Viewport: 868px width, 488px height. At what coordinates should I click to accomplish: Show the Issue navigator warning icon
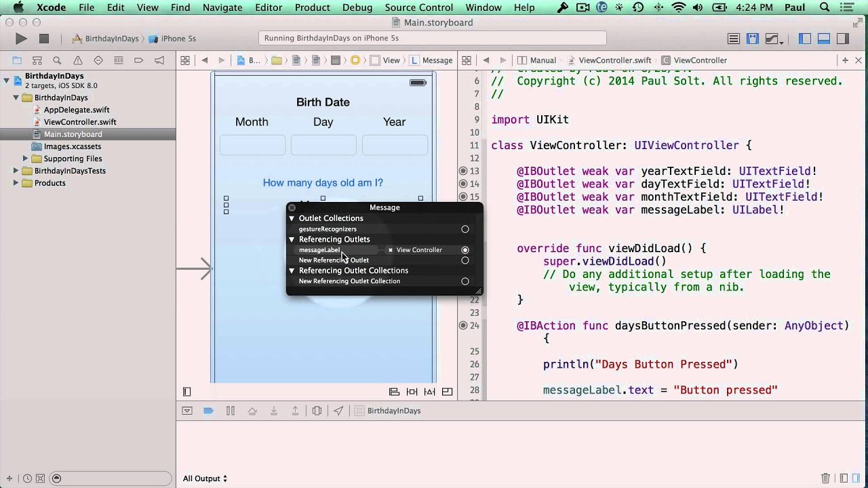78,60
